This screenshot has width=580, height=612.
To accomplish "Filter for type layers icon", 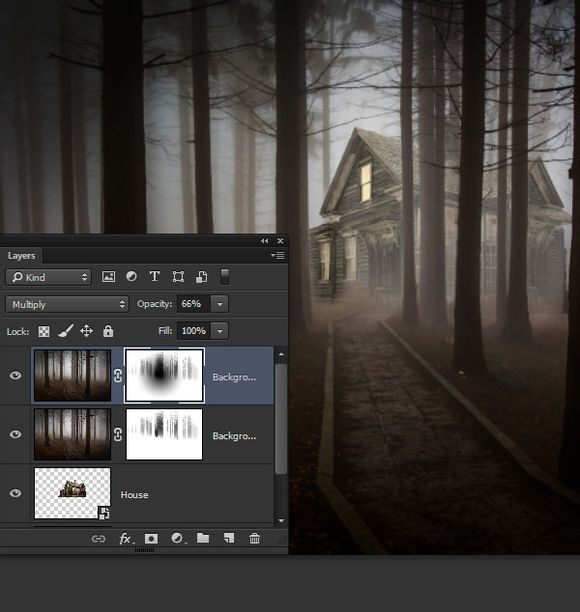I will (155, 277).
